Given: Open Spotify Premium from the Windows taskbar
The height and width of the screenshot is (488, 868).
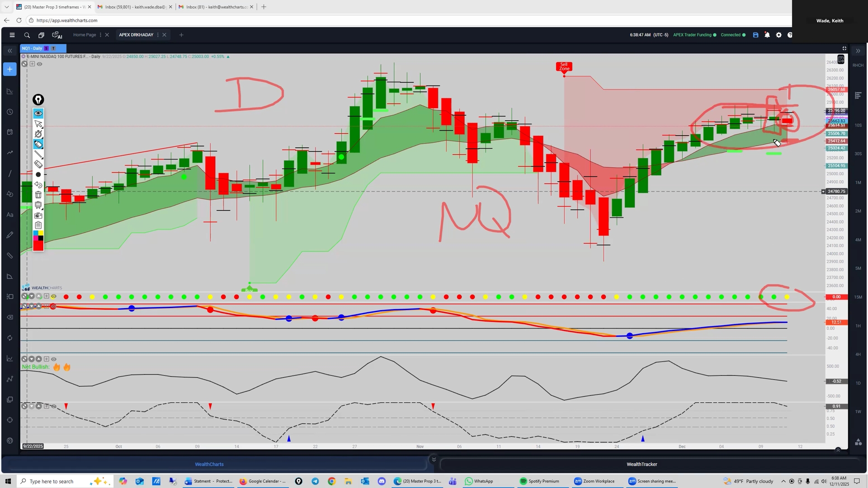Looking at the screenshot, I should click(x=539, y=481).
